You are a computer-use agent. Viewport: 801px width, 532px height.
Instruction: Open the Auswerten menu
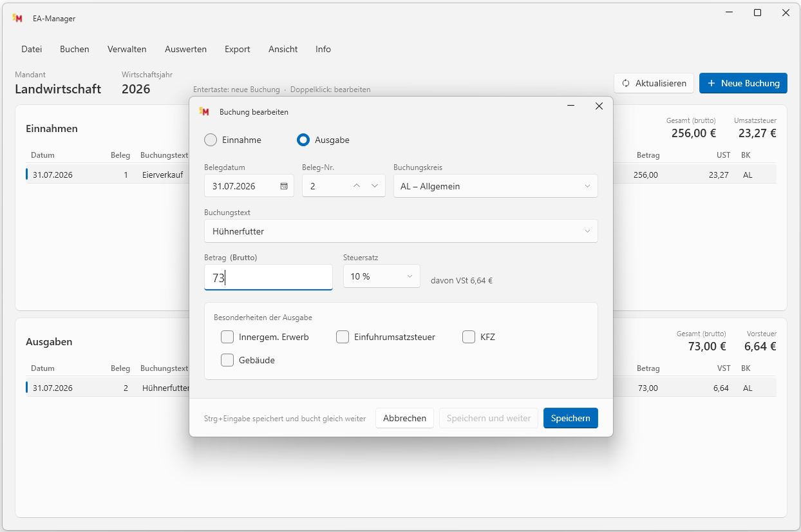[x=185, y=49]
